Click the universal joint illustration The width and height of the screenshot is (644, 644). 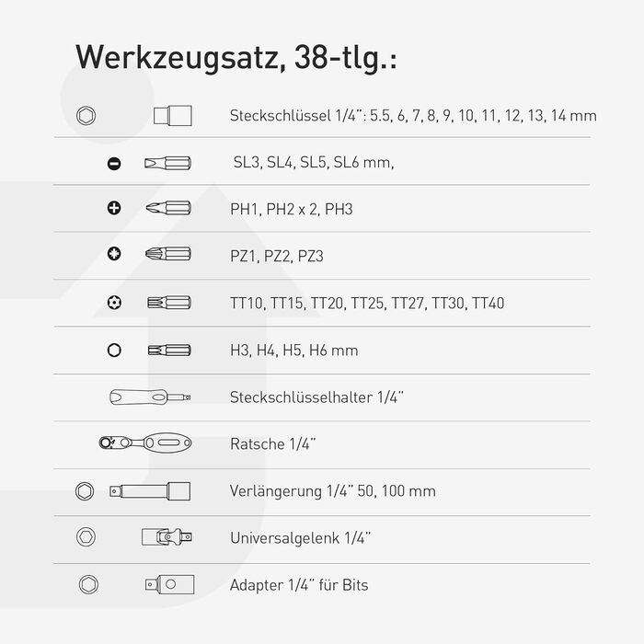click(x=166, y=537)
